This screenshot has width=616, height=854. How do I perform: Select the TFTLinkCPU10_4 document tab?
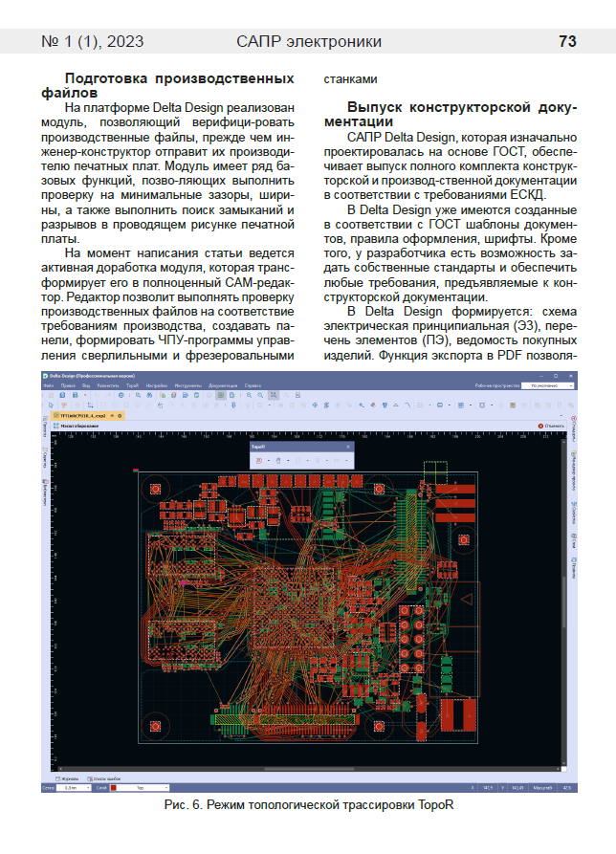(x=87, y=416)
